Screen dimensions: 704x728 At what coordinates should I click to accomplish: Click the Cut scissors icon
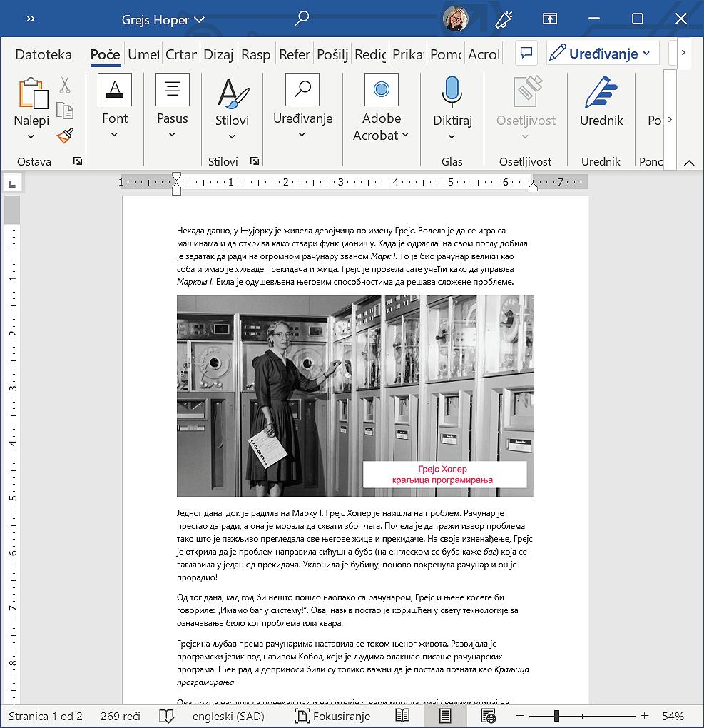pyautogui.click(x=65, y=85)
